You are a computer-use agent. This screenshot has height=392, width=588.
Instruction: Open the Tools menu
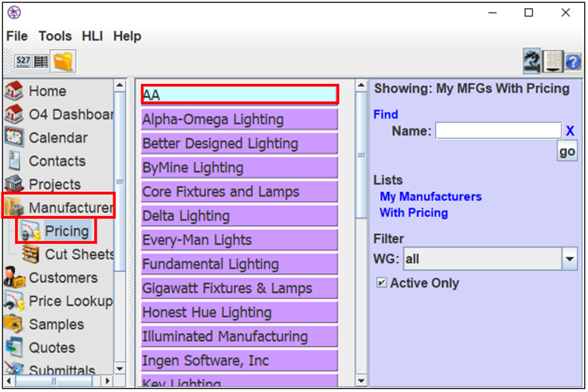tap(55, 36)
